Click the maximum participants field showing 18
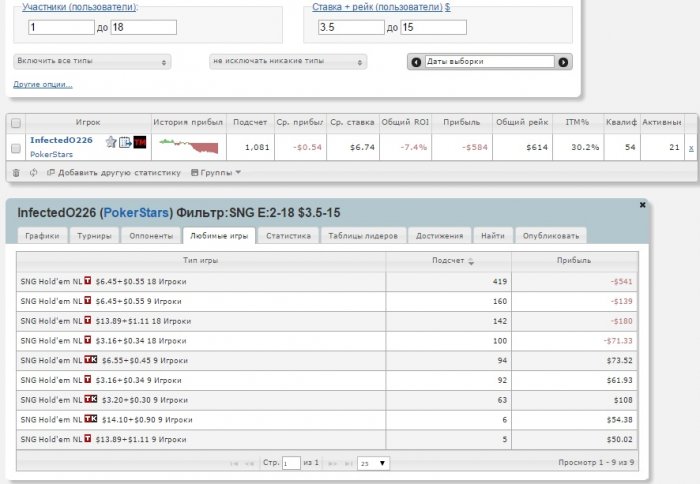 pos(144,27)
